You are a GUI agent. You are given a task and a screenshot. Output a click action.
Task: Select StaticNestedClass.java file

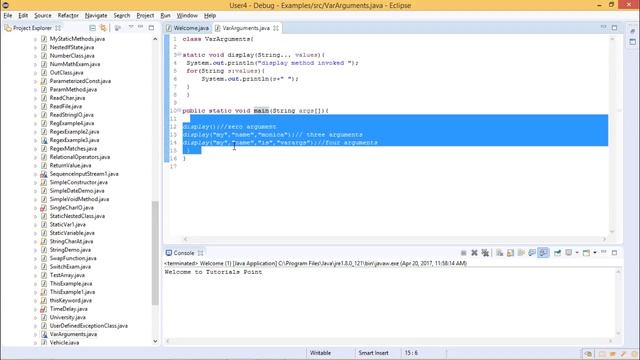[77, 216]
